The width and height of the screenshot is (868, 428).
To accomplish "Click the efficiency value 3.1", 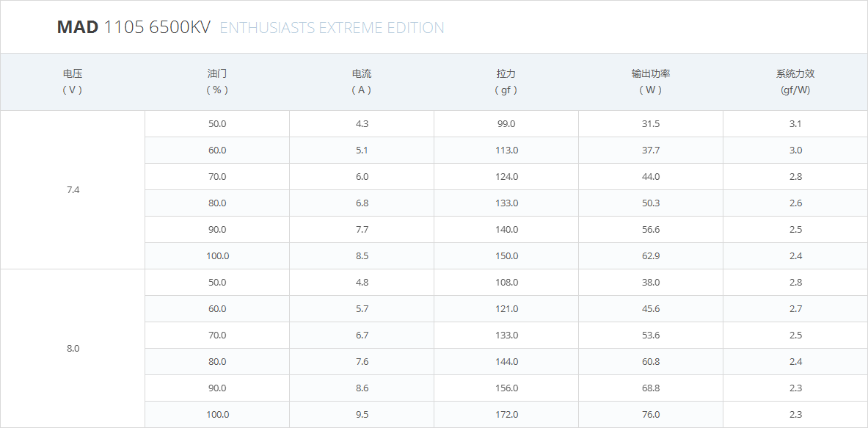I will (x=795, y=124).
